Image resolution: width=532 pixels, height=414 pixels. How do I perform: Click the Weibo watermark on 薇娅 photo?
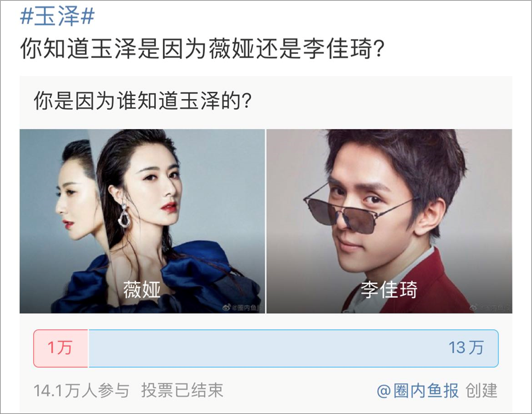243,307
